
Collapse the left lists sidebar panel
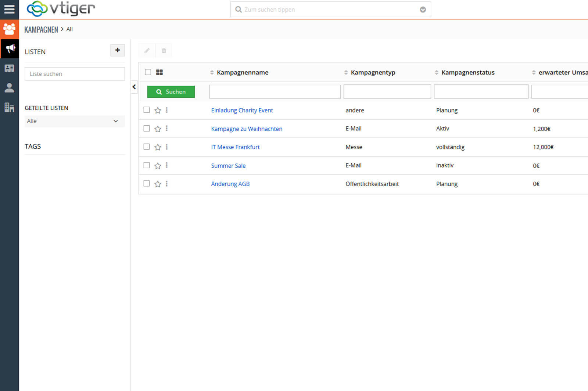point(134,87)
